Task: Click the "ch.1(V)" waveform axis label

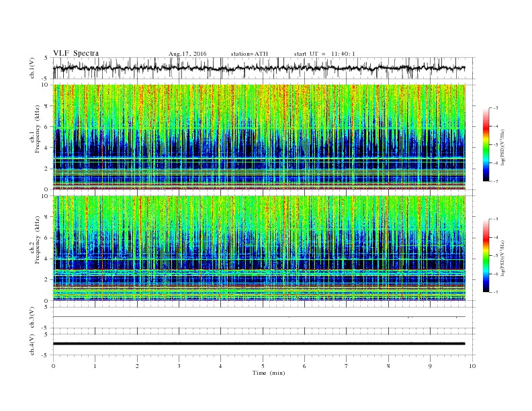Action: pyautogui.click(x=32, y=68)
